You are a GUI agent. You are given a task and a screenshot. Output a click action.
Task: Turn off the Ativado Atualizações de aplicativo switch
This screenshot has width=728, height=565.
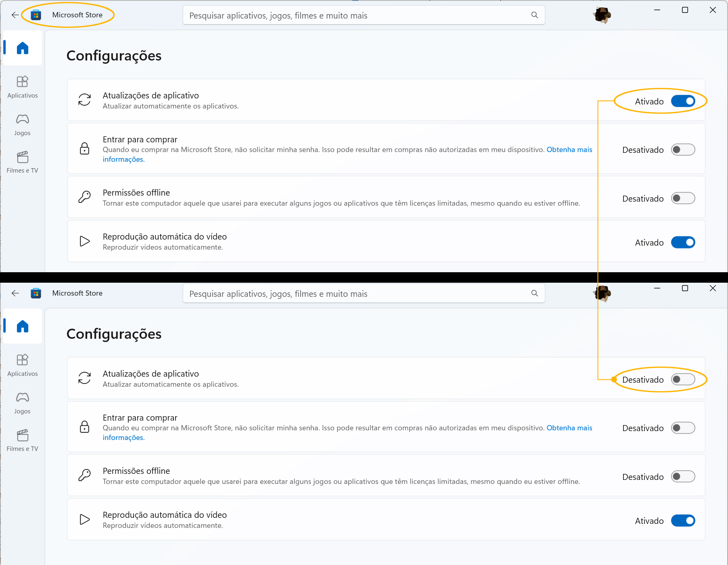click(x=683, y=101)
